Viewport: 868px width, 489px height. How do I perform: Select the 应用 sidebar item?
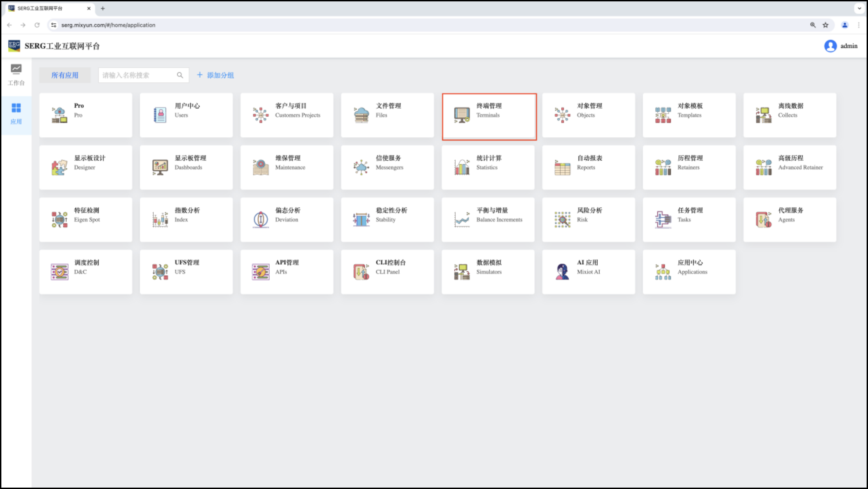16,114
